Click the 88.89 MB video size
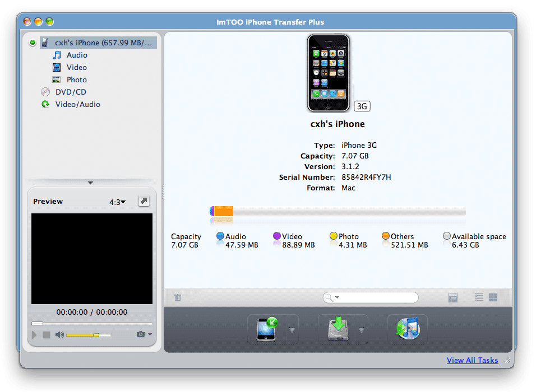550x392 pixels. pos(298,245)
